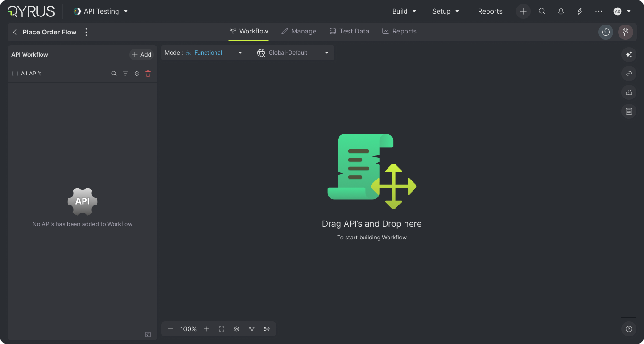This screenshot has height=344, width=644.
Task: Collapse the API Workflow side panel
Action: (x=148, y=335)
